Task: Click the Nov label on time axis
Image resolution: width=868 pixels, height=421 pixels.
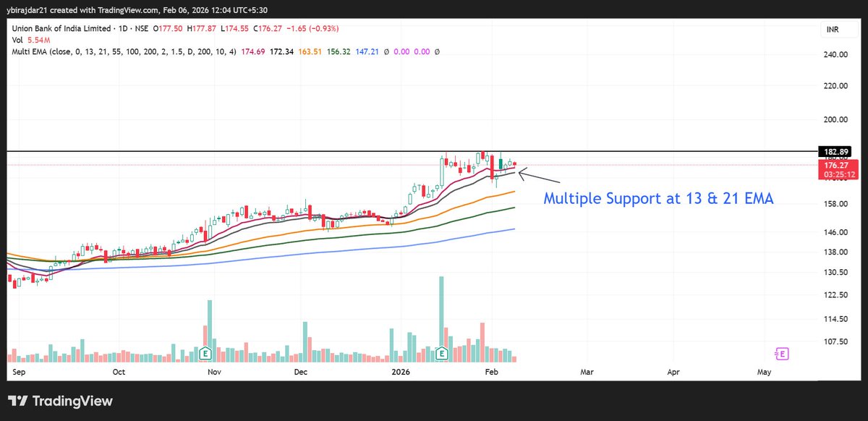Action: pos(214,372)
